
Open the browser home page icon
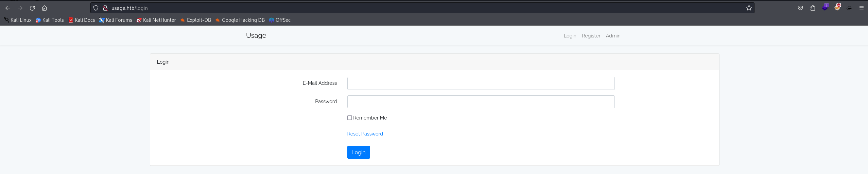click(x=44, y=8)
